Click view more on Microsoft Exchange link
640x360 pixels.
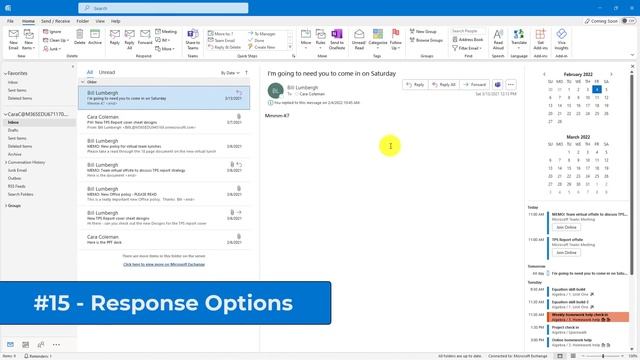click(x=164, y=264)
